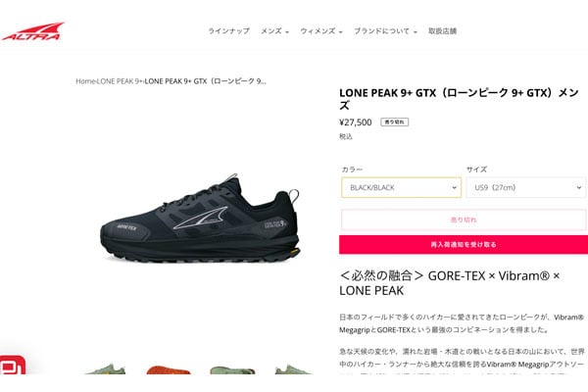Click the Altra logo in the header
Viewport: 588px width, 392px height.
point(32,31)
